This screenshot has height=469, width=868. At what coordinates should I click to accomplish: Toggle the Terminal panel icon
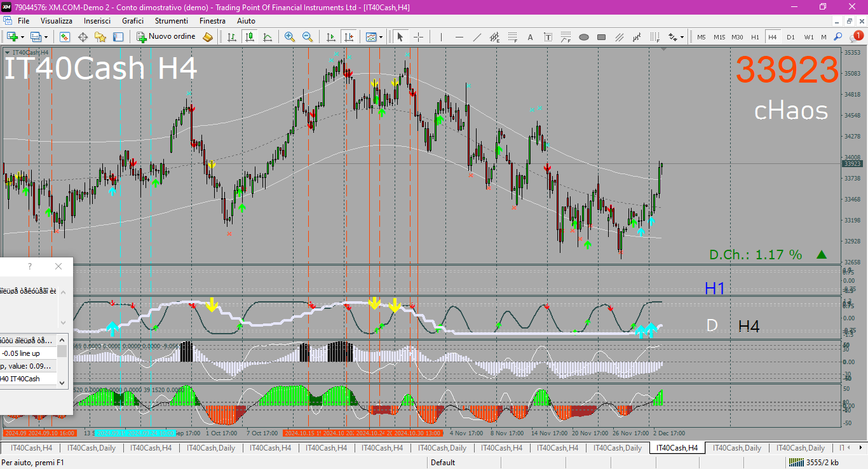coord(118,37)
